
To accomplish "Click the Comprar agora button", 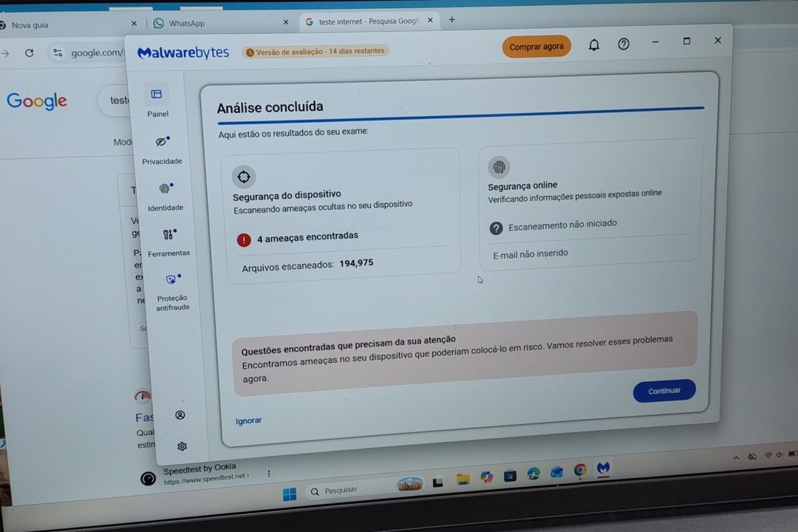I will [x=536, y=47].
